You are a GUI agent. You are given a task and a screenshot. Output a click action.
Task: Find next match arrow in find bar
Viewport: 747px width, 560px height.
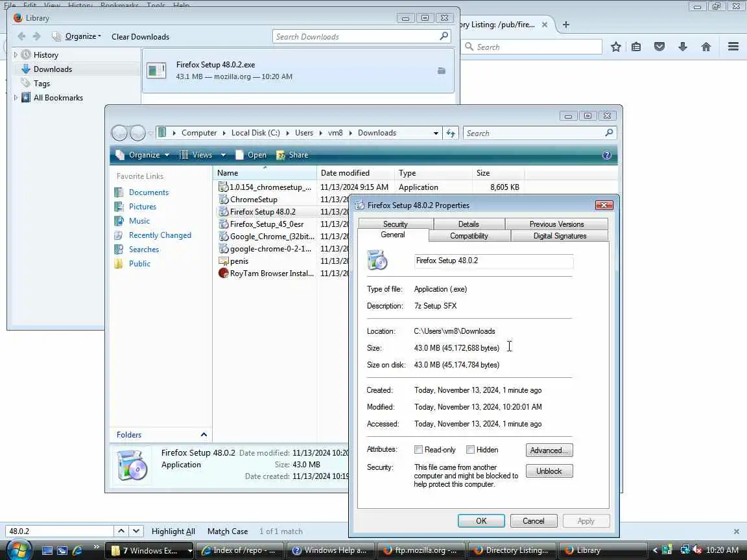(136, 531)
